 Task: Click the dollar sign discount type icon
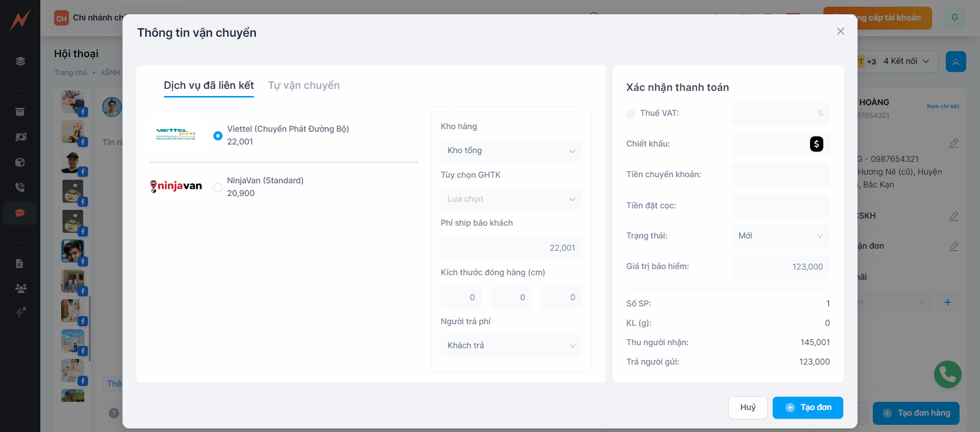point(816,144)
